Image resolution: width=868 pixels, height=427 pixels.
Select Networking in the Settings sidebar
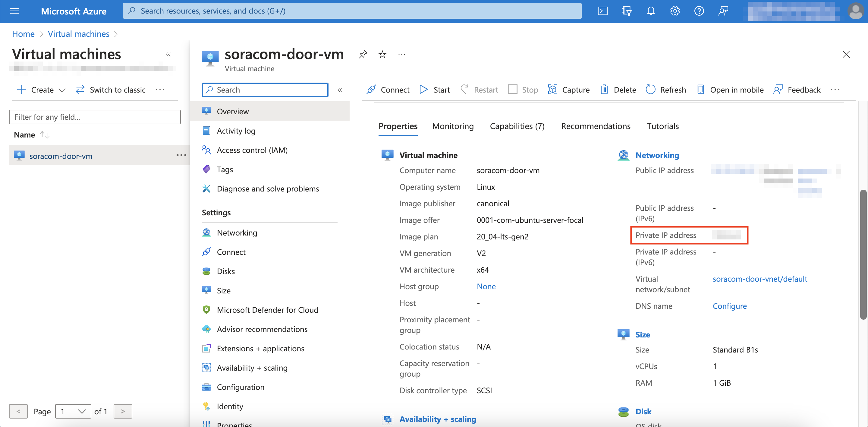237,232
